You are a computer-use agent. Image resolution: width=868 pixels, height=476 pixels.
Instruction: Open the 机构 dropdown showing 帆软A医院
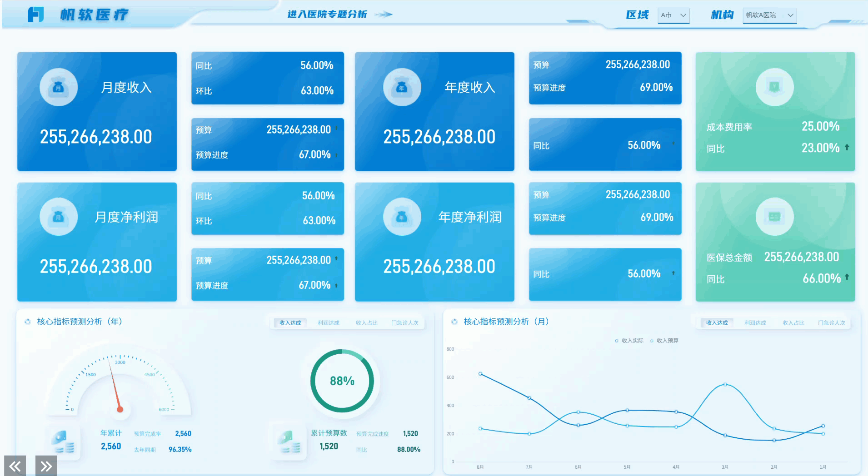(x=770, y=15)
